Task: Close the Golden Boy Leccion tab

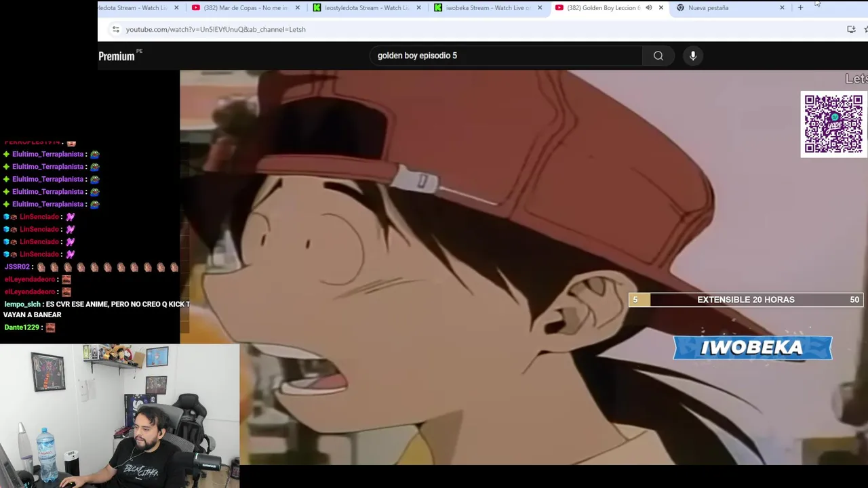Action: pos(661,7)
